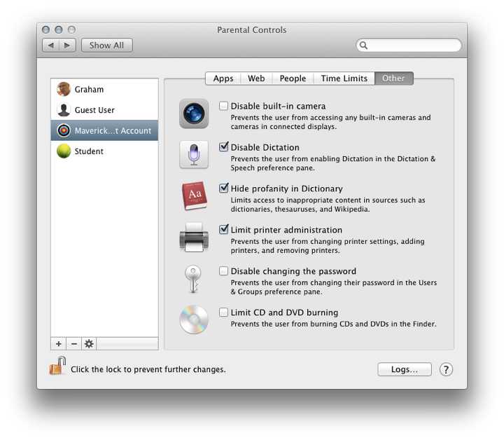
Task: Focus the search field
Action: pyautogui.click(x=409, y=45)
